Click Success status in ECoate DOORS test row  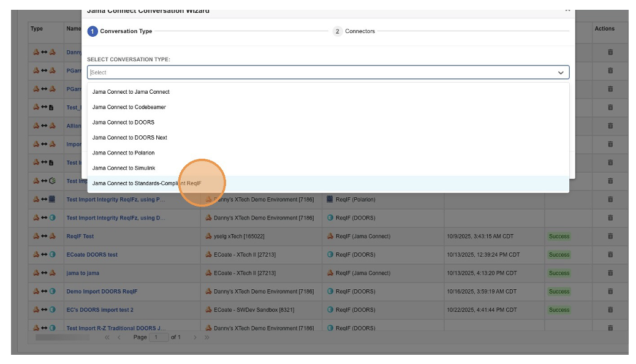pos(559,255)
